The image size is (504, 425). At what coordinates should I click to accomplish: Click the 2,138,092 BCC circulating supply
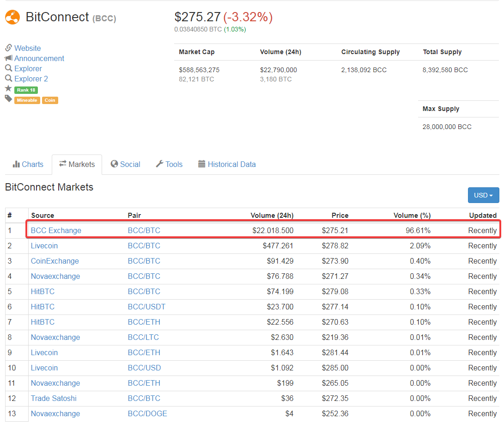coord(364,70)
